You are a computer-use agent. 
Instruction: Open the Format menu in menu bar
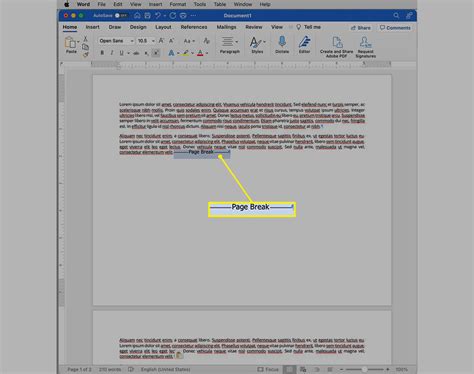click(178, 4)
